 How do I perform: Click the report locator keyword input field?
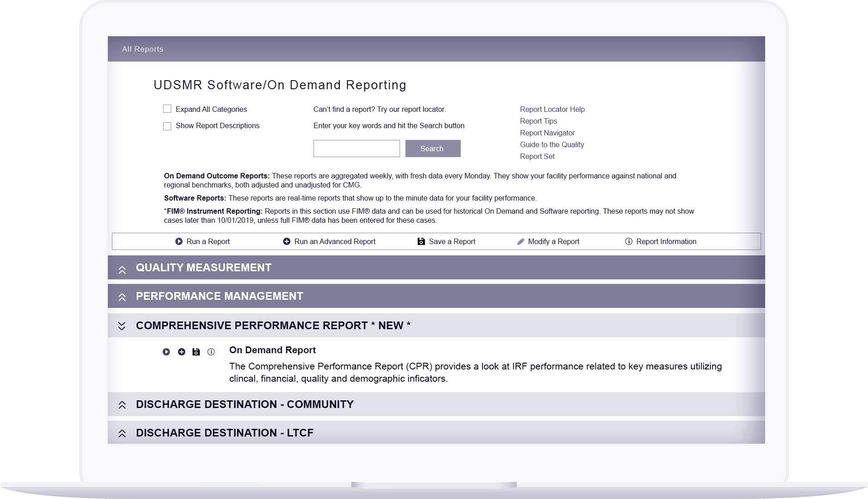tap(357, 149)
